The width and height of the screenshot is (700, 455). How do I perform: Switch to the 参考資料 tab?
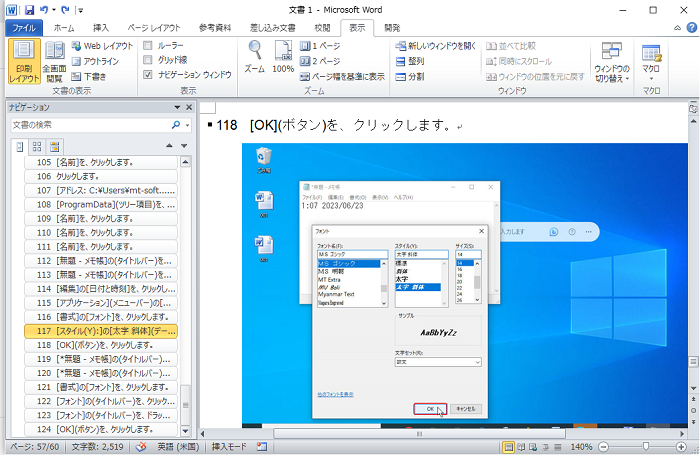point(215,28)
